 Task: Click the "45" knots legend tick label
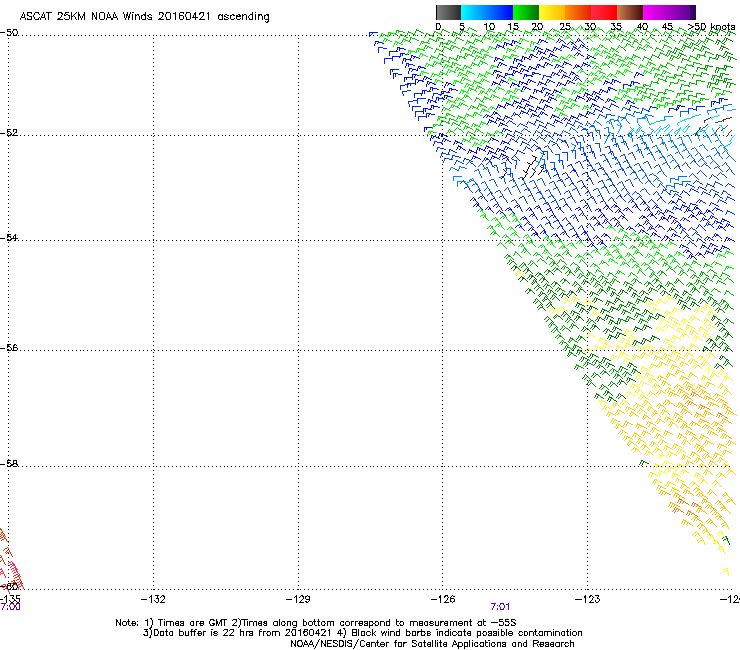coord(667,27)
